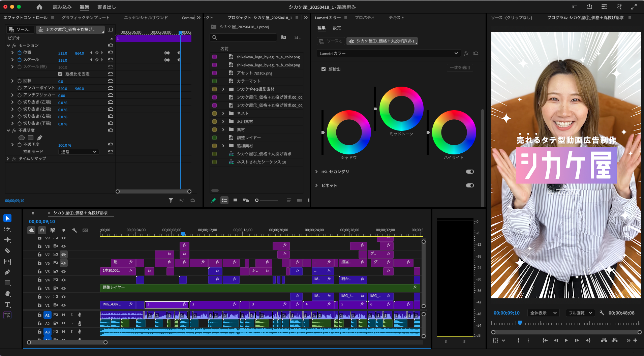The width and height of the screenshot is (644, 356).
Task: Select the Type tool
Action: pos(7,304)
